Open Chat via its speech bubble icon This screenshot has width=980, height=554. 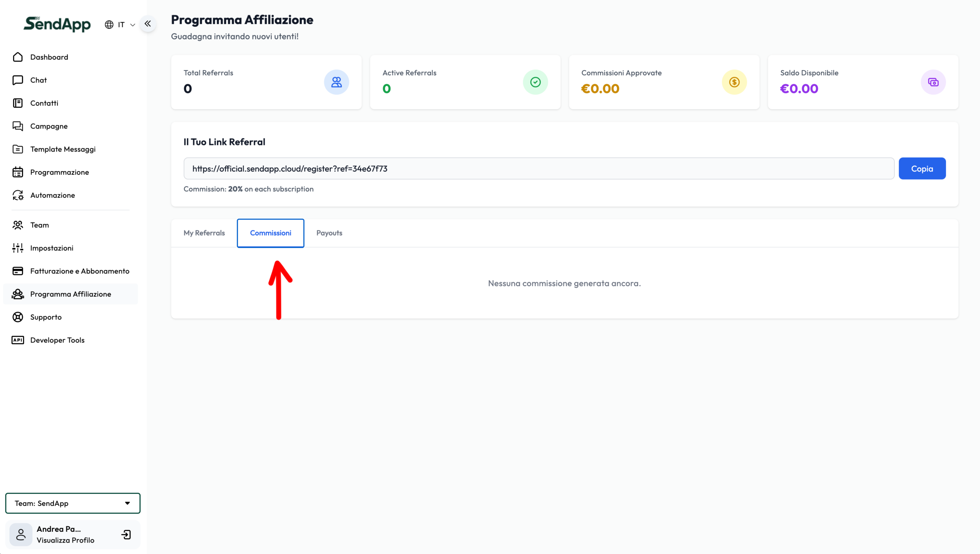coord(18,80)
